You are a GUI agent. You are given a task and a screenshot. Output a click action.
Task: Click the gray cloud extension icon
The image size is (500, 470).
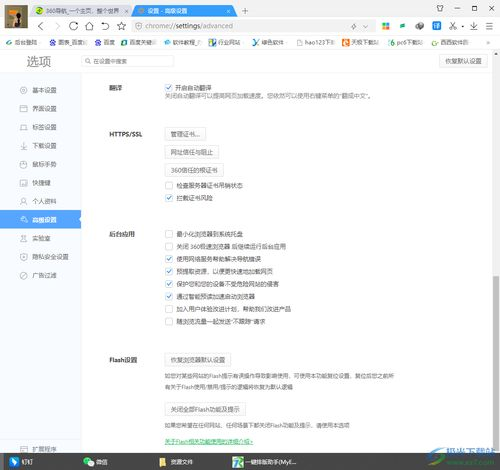click(x=419, y=26)
